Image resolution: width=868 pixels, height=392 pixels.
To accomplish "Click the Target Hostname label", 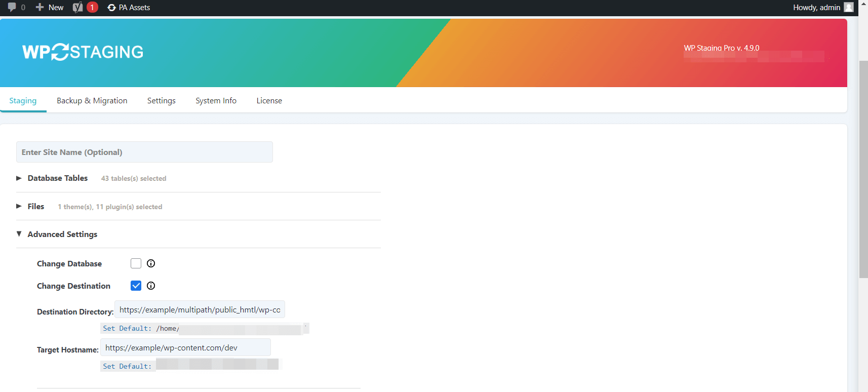I will (68, 349).
